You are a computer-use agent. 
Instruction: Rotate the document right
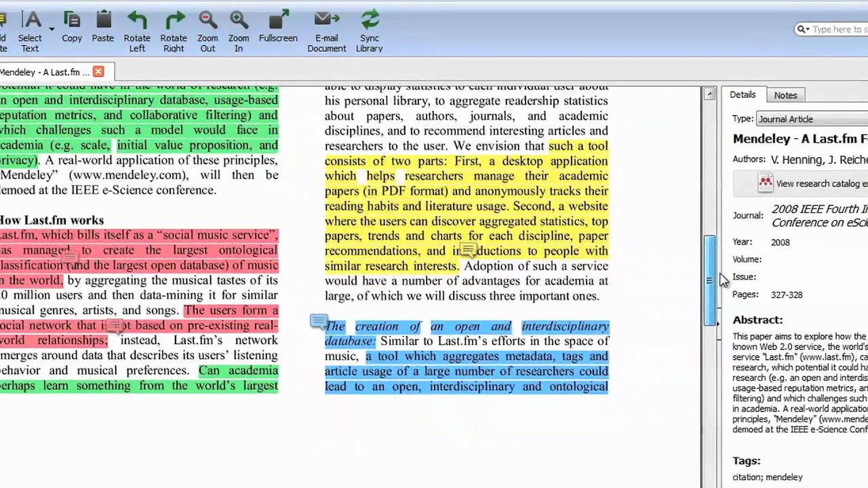174,31
